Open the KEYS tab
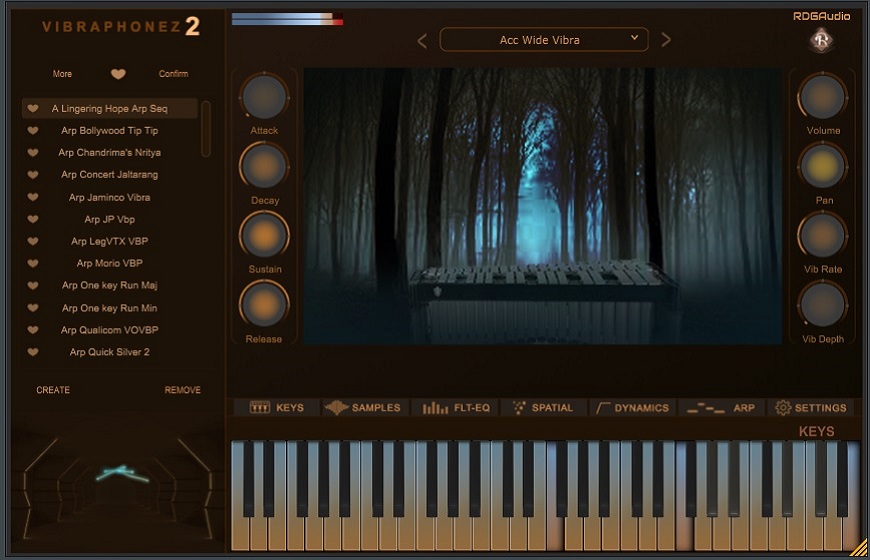Viewport: 870px width, 560px height. [x=277, y=408]
